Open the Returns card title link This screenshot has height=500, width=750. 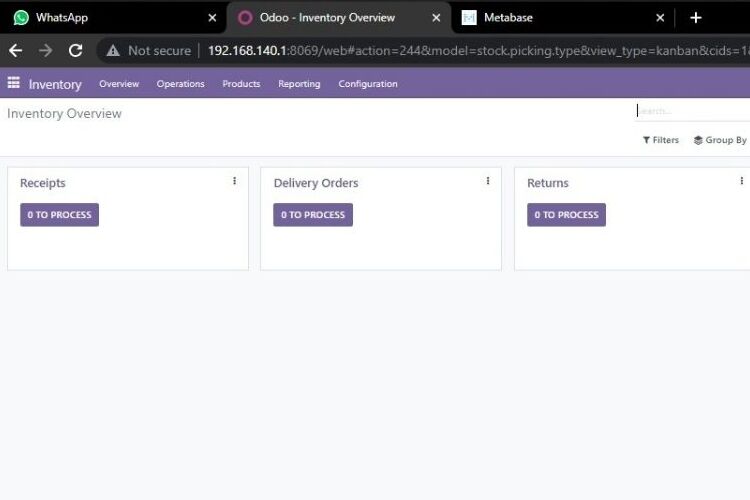548,183
